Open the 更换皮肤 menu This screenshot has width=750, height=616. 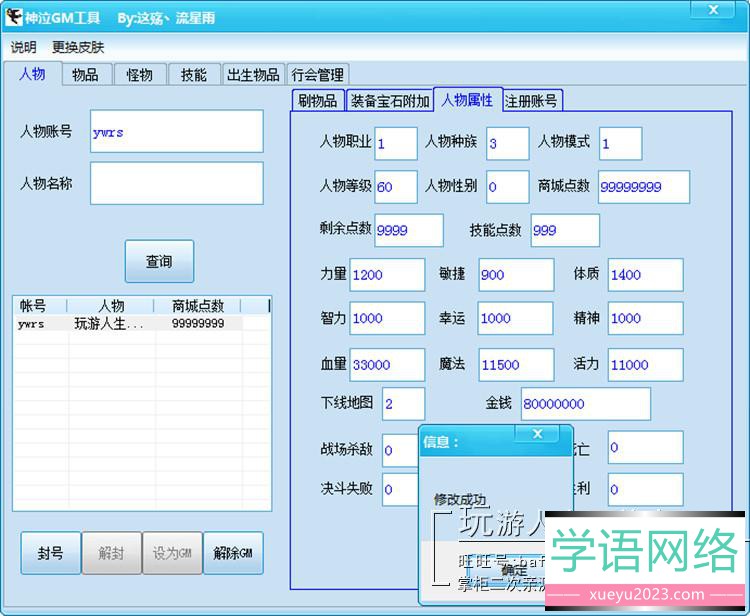point(78,47)
